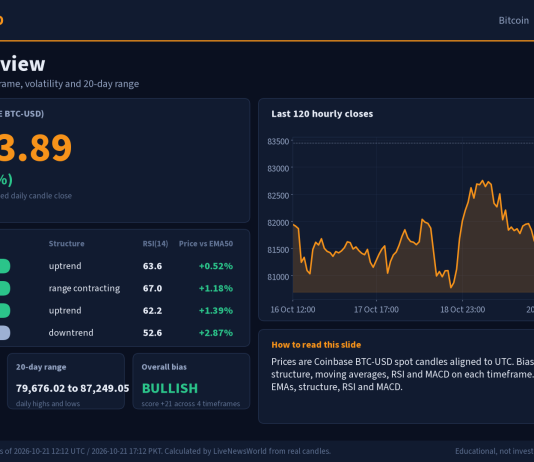This screenshot has width=534, height=462.
Task: Click the 83500 y-axis label
Action: (278, 141)
